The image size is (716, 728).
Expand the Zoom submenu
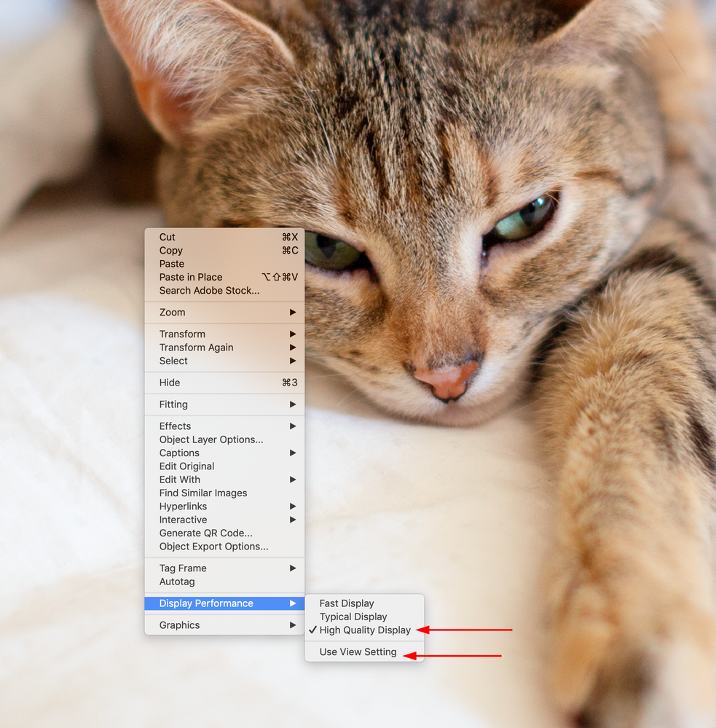click(x=224, y=313)
